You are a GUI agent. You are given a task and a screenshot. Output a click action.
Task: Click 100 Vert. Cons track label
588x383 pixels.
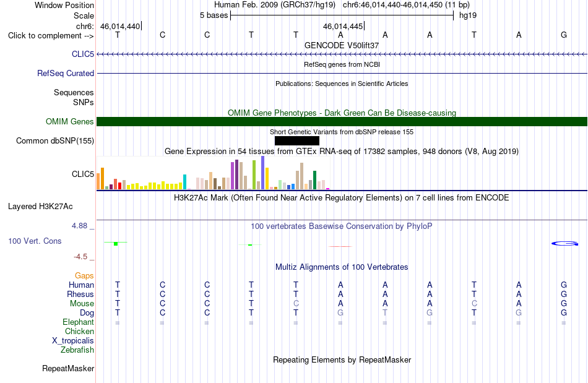pyautogui.click(x=35, y=241)
